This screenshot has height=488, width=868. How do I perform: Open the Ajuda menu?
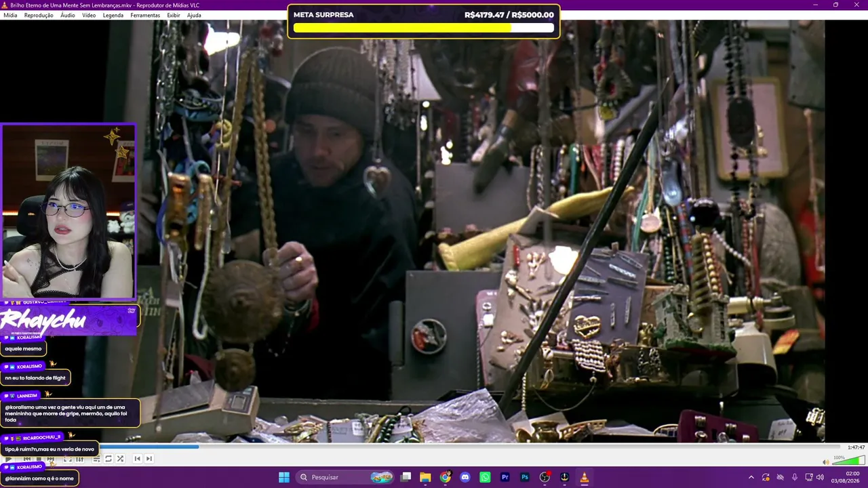(194, 15)
